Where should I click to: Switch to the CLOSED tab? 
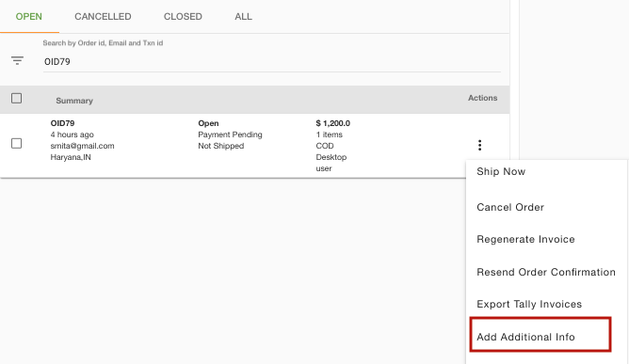point(183,16)
